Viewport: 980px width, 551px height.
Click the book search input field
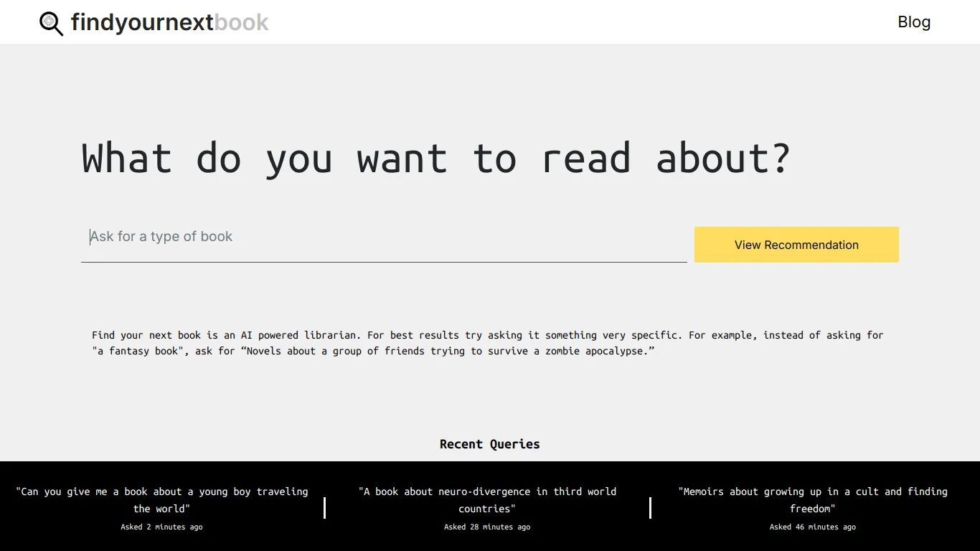coord(287,237)
